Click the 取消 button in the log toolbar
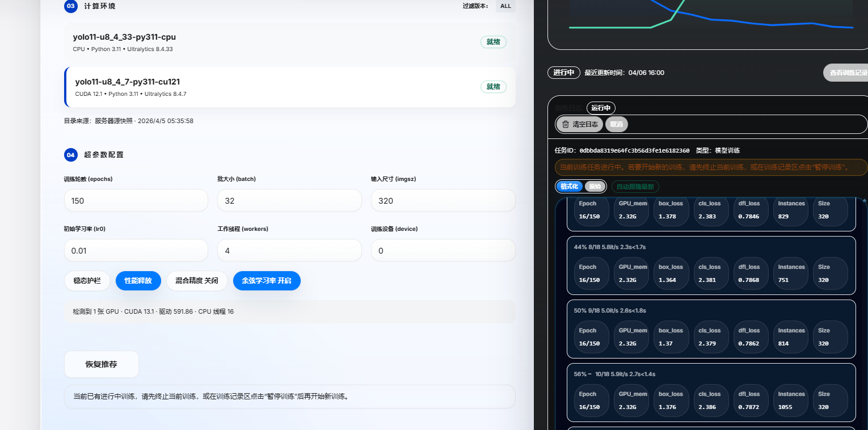The image size is (868, 430). (x=616, y=124)
